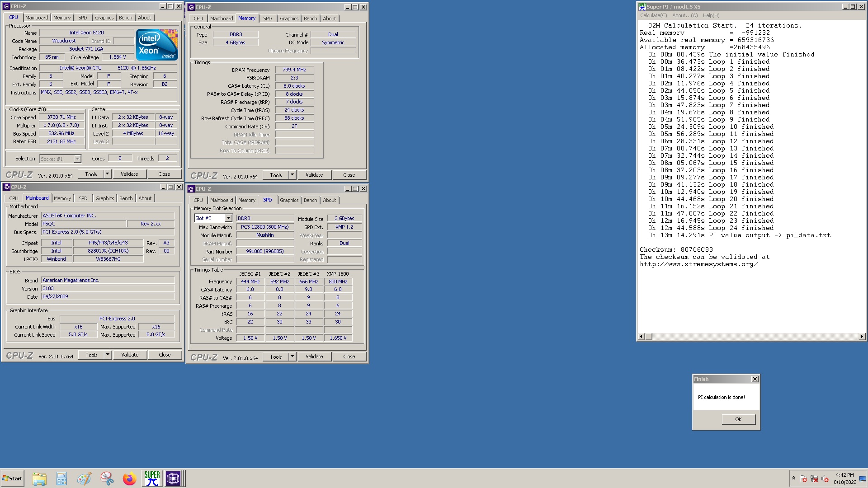Viewport: 868px width, 488px height.
Task: Switch to Super PI taskbar button
Action: (x=152, y=479)
